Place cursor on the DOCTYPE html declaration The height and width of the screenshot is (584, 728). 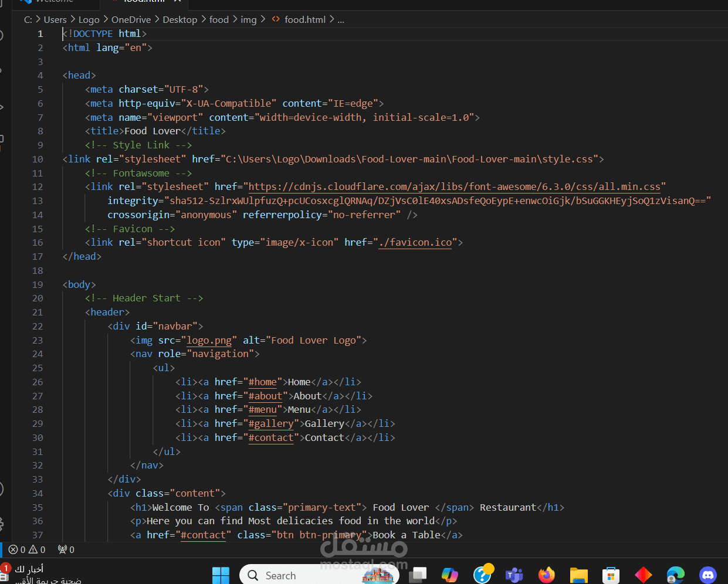click(x=104, y=33)
